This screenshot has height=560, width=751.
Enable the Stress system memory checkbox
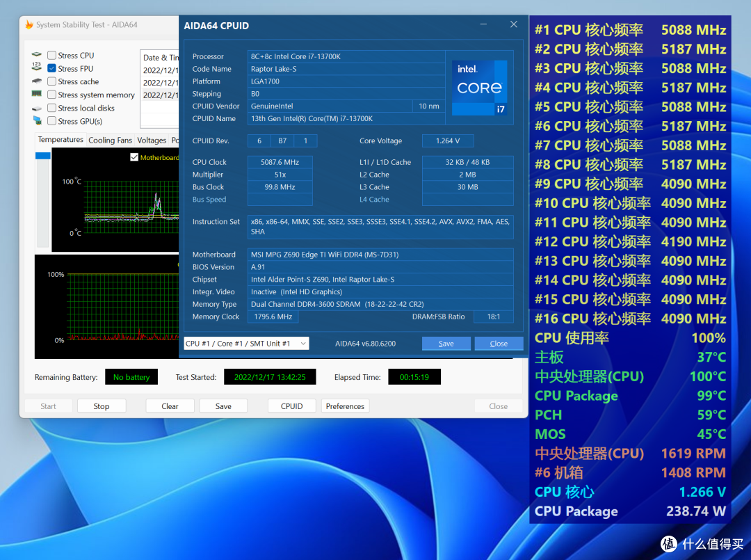(51, 95)
